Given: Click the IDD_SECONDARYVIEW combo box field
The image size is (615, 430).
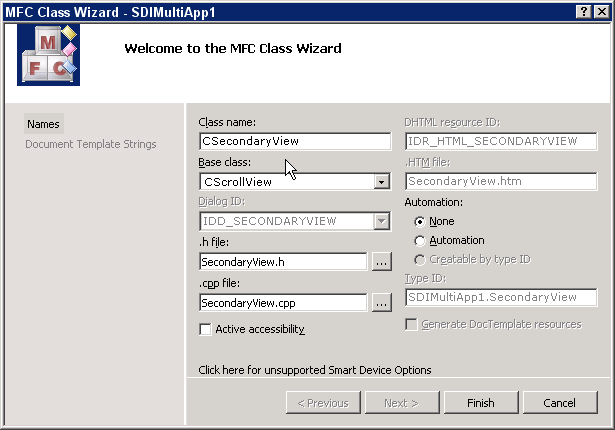Looking at the screenshot, I should point(295,221).
